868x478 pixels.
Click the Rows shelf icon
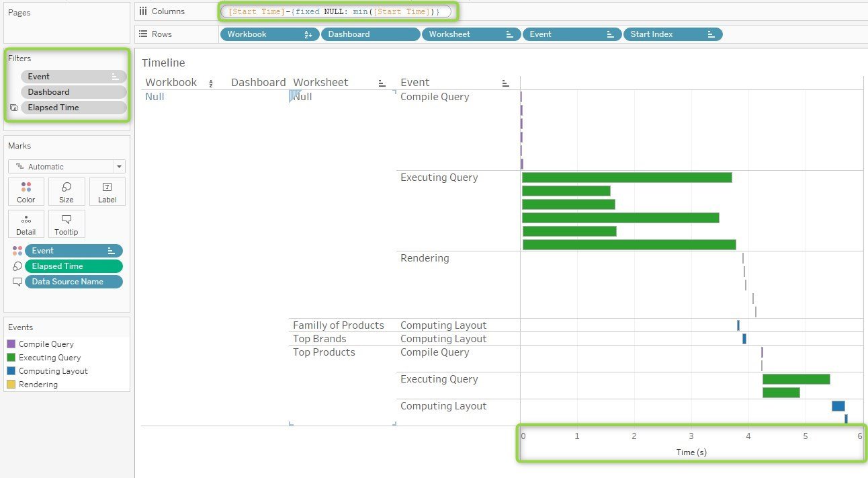click(x=142, y=34)
